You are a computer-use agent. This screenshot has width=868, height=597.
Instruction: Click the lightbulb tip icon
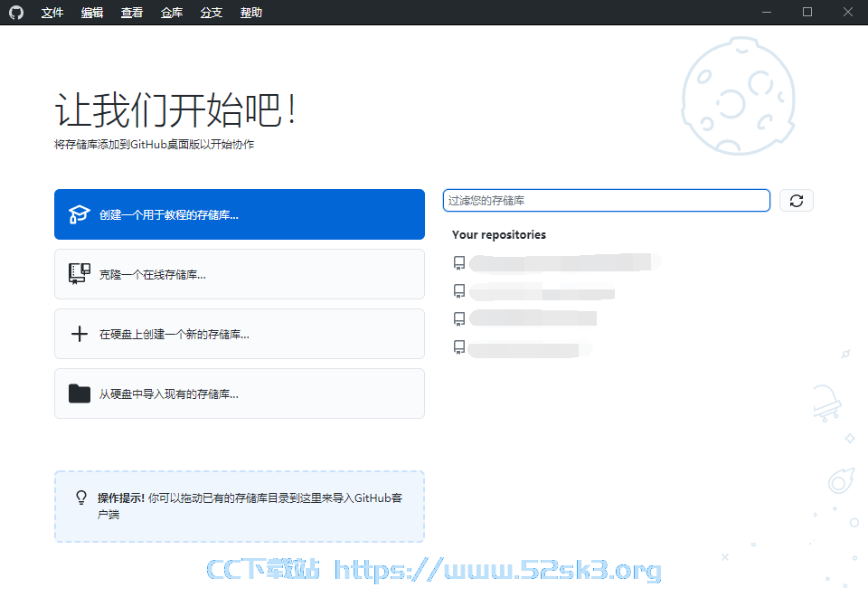click(81, 497)
